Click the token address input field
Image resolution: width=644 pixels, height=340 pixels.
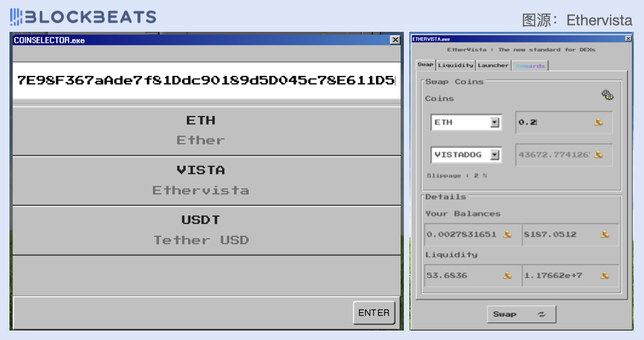206,80
